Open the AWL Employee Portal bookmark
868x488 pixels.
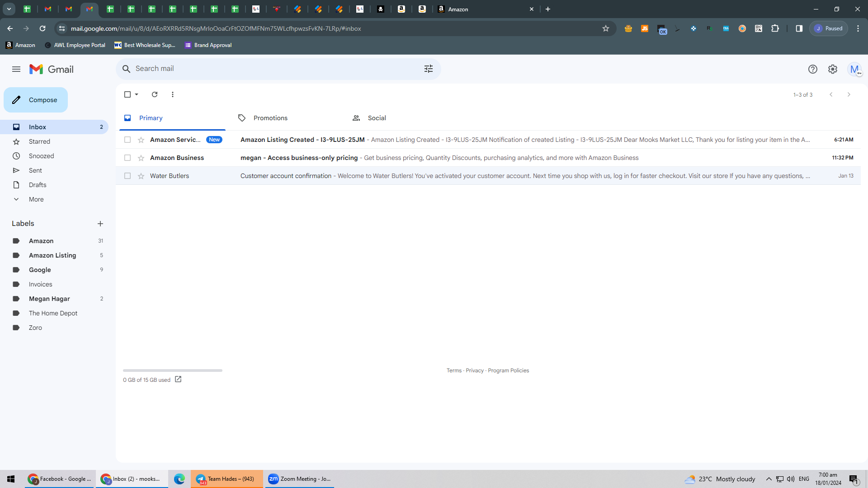(75, 45)
